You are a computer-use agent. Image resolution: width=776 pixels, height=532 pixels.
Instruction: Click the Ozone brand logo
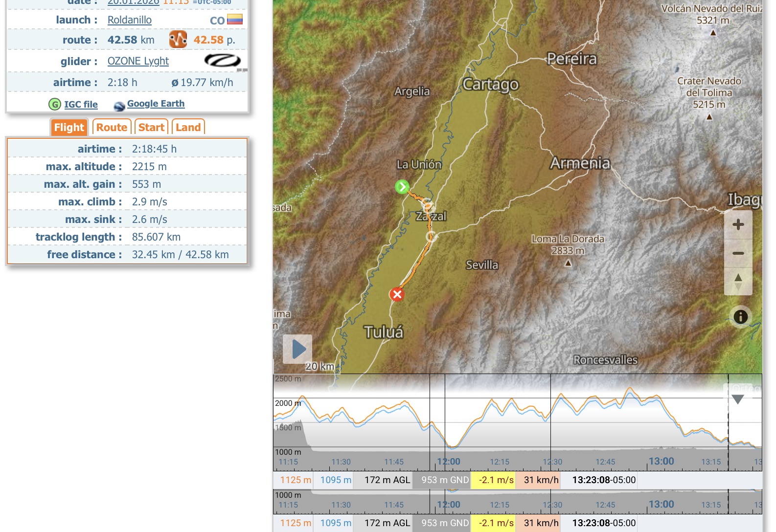223,61
